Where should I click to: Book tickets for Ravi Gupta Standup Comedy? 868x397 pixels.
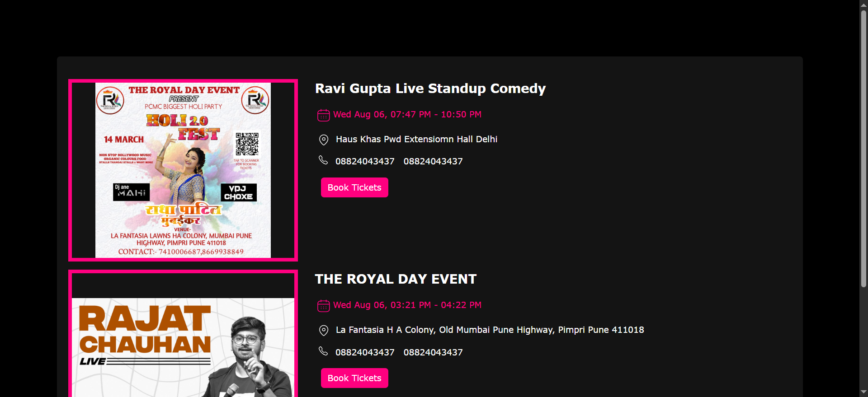tap(354, 187)
